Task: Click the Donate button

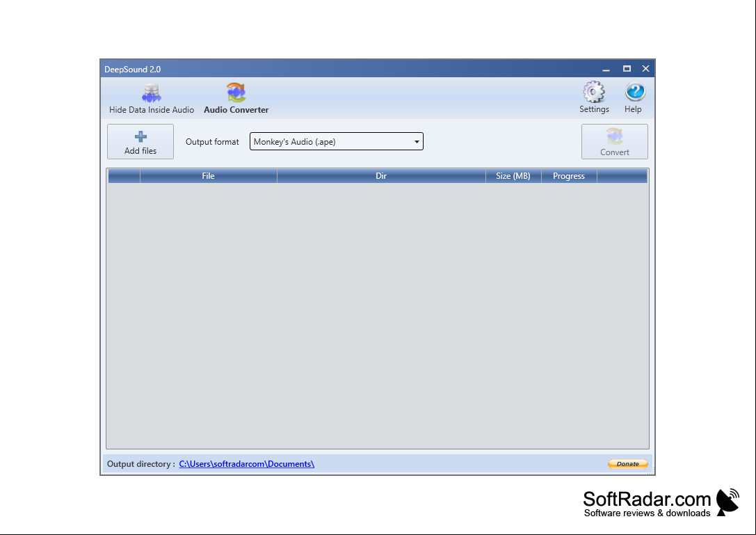Action: (627, 464)
